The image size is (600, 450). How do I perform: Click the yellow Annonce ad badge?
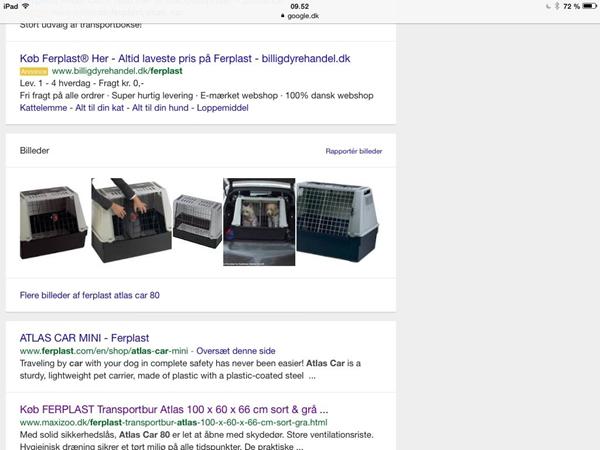click(34, 71)
